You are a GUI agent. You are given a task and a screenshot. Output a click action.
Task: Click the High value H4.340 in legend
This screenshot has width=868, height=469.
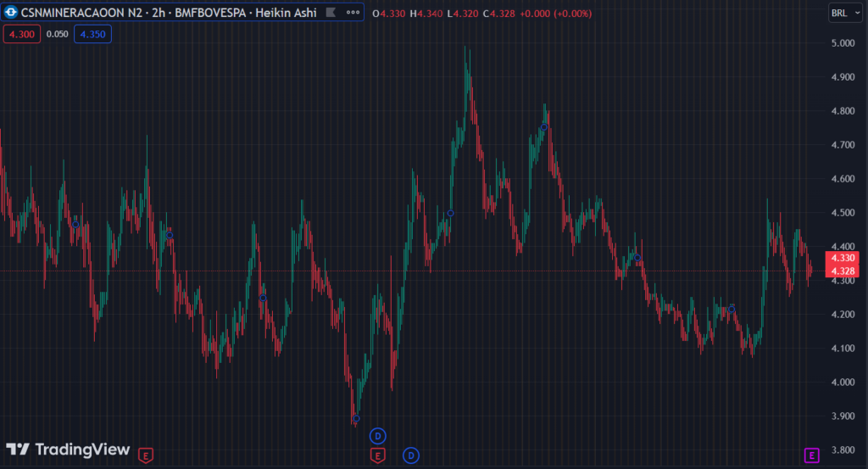(426, 14)
